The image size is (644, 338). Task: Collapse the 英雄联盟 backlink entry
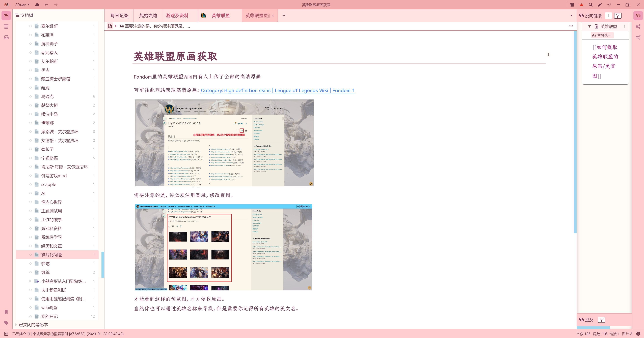tap(589, 26)
